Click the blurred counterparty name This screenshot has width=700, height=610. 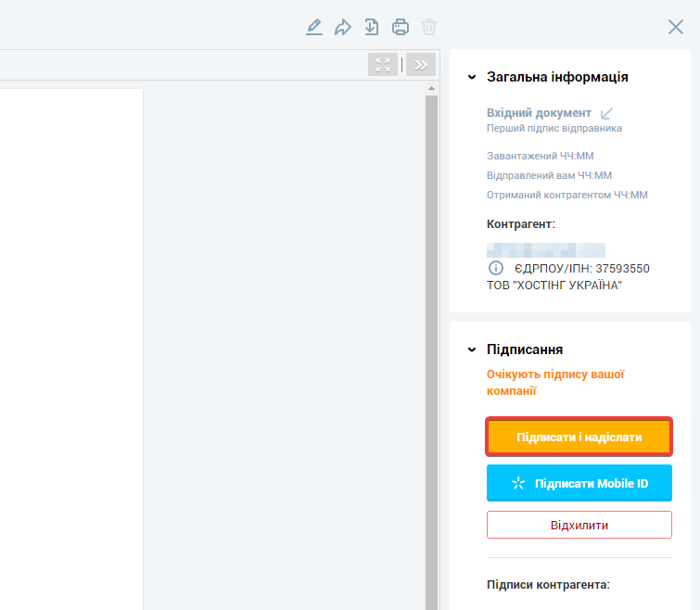[545, 249]
